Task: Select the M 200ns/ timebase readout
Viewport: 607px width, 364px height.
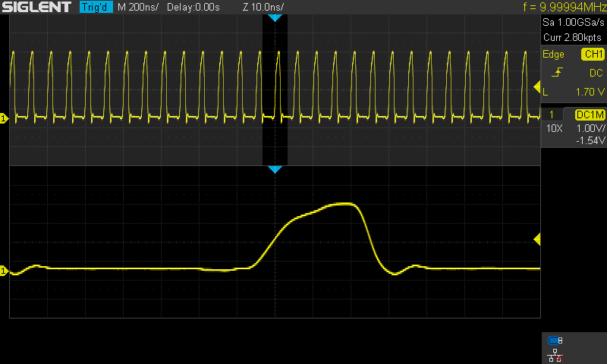Action: coord(138,7)
